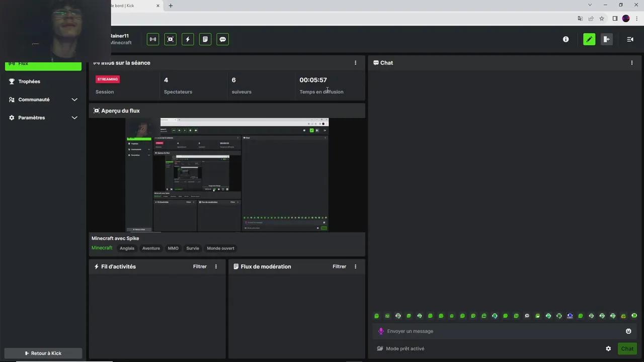This screenshot has width=644, height=362.
Task: Toggle the stream preview panel icon
Action: coord(171,39)
